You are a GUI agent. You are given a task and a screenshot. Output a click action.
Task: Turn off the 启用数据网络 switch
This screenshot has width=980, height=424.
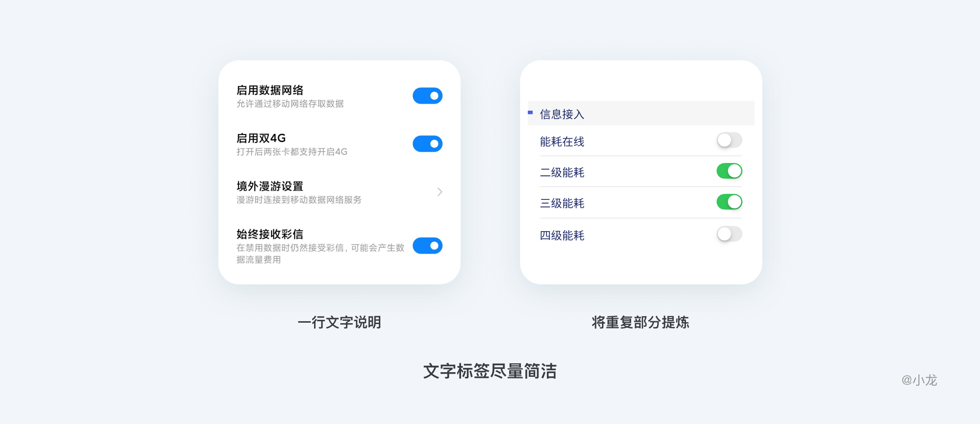coord(427,96)
